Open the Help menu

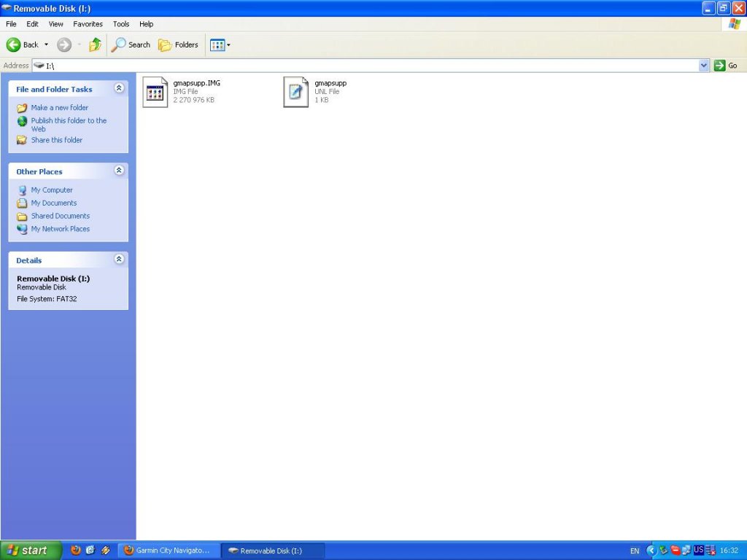coord(146,24)
